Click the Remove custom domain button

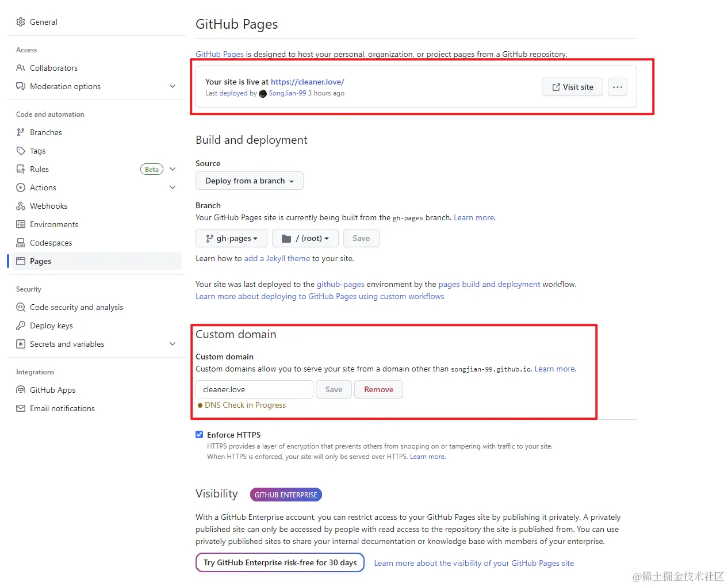pyautogui.click(x=378, y=389)
